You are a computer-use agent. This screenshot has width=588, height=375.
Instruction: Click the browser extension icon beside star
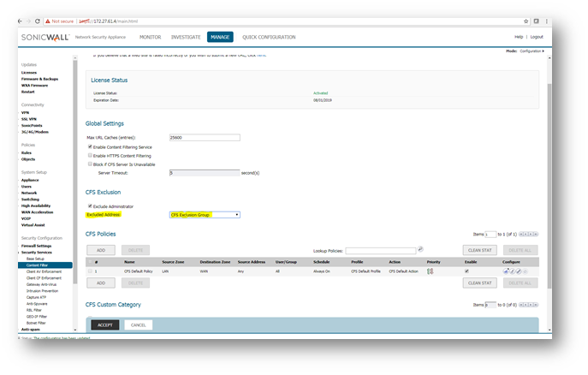coord(537,21)
